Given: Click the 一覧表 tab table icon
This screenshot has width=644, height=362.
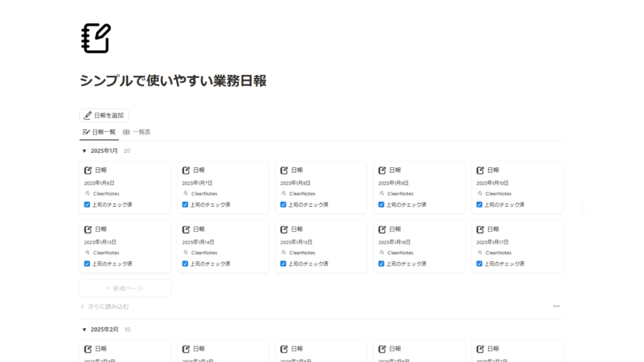Looking at the screenshot, I should (x=126, y=132).
